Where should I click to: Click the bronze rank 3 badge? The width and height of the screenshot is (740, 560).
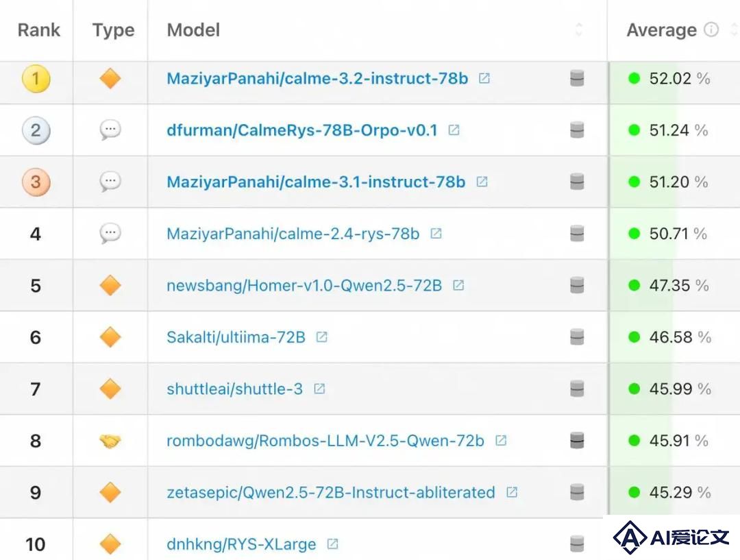[36, 182]
